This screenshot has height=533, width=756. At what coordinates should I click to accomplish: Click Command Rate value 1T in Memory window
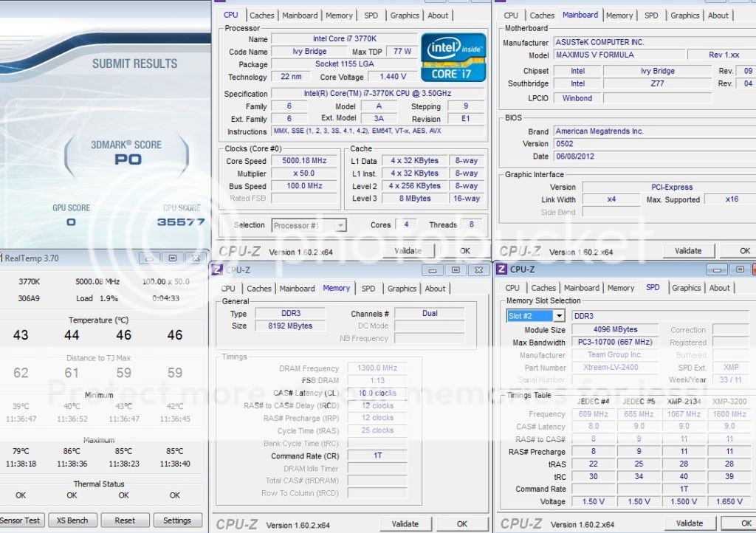tap(377, 455)
